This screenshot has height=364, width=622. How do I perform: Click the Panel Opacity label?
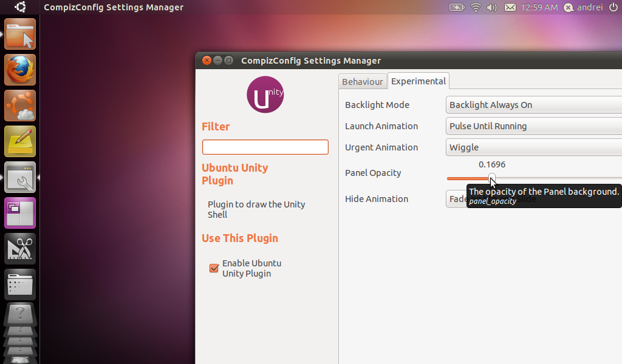[373, 173]
